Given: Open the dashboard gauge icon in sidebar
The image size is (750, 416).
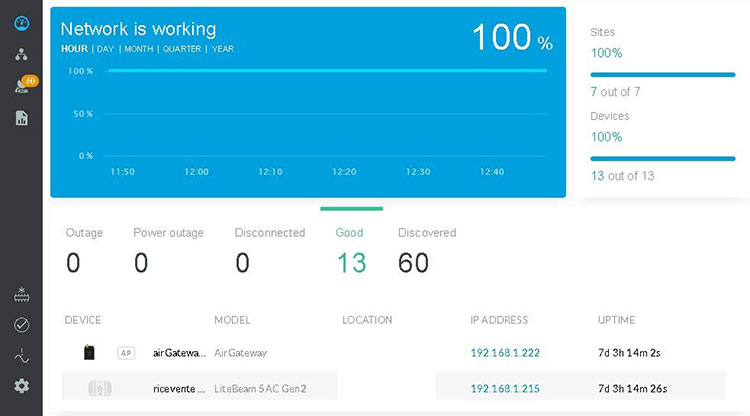Looking at the screenshot, I should point(22,23).
